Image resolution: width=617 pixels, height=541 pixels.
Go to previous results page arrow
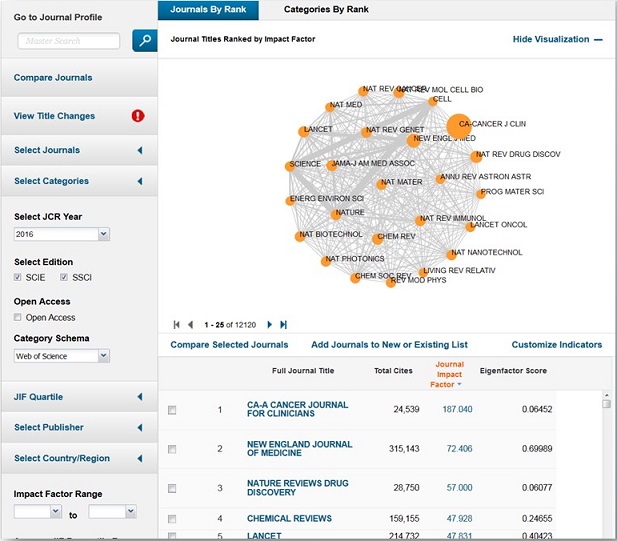coord(191,325)
